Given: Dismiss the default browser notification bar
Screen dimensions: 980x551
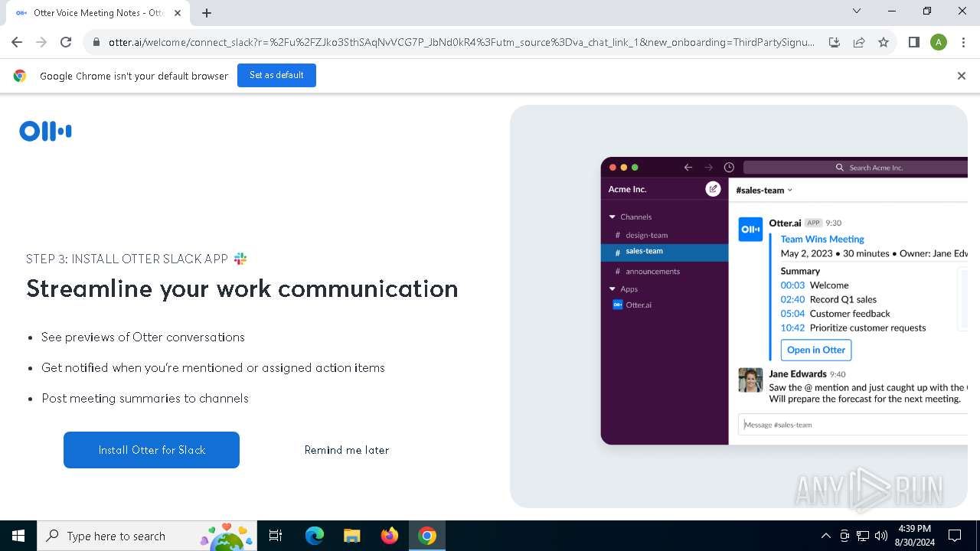Looking at the screenshot, I should [x=962, y=76].
